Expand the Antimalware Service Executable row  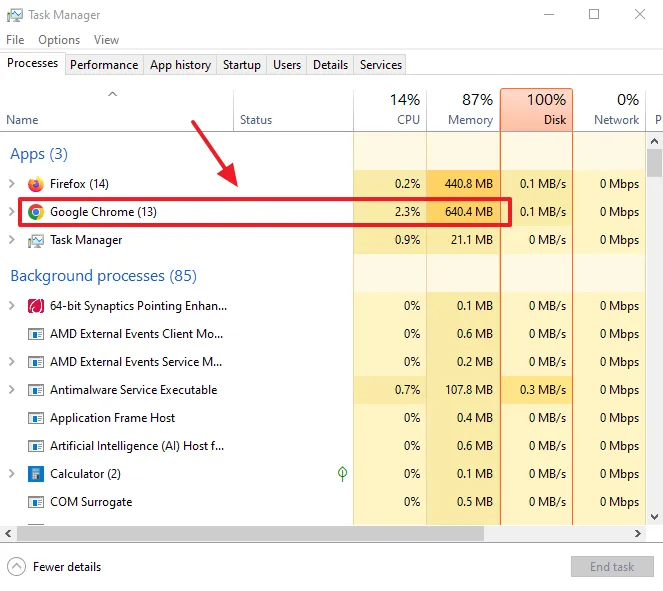pos(12,389)
